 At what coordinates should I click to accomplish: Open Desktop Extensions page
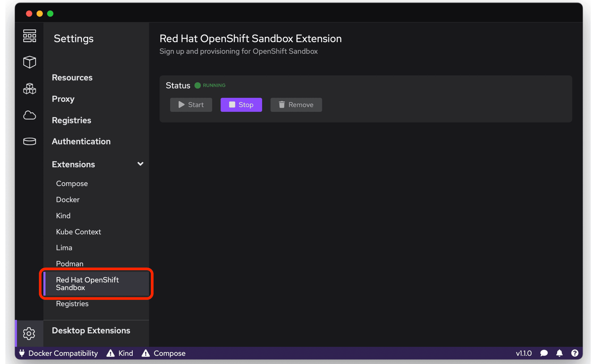pyautogui.click(x=91, y=331)
